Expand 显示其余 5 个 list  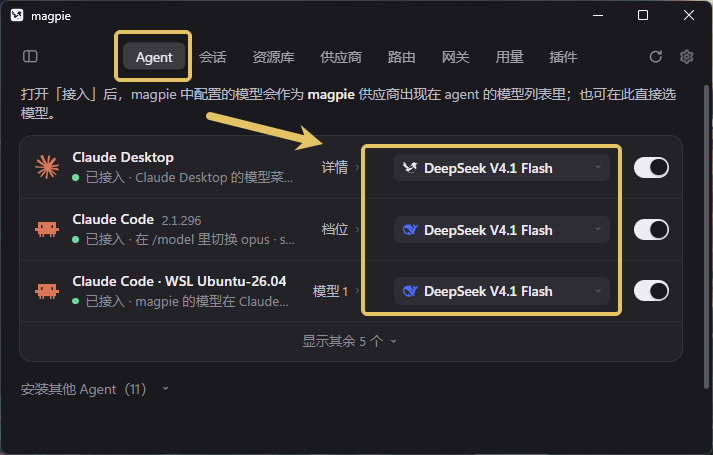pyautogui.click(x=349, y=341)
